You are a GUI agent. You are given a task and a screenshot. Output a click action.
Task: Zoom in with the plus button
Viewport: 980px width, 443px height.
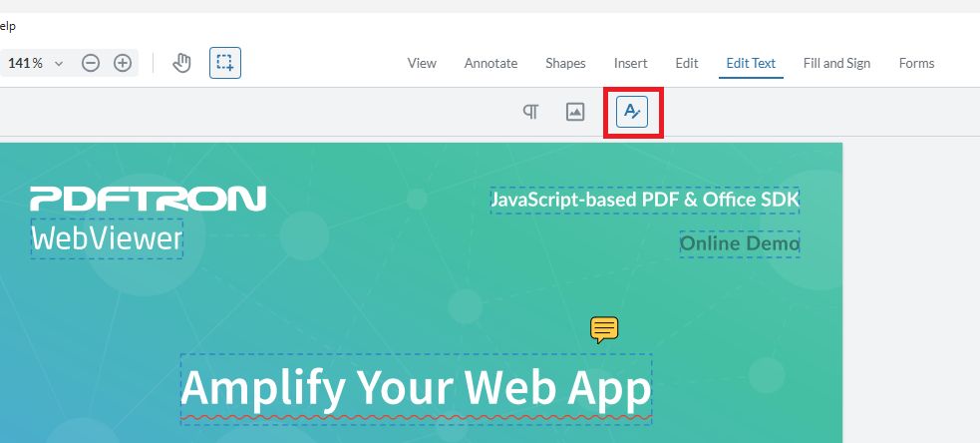click(x=123, y=63)
